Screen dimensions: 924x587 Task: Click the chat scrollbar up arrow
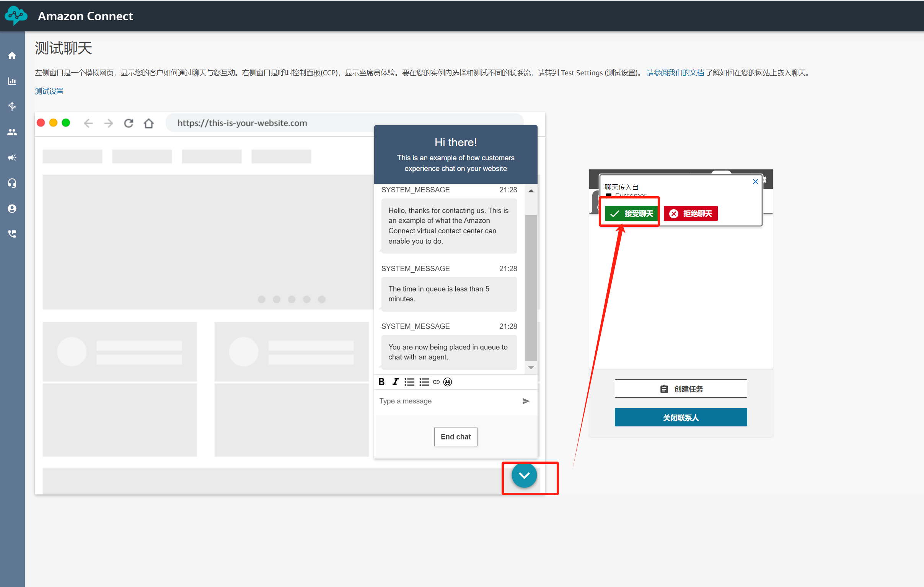531,190
